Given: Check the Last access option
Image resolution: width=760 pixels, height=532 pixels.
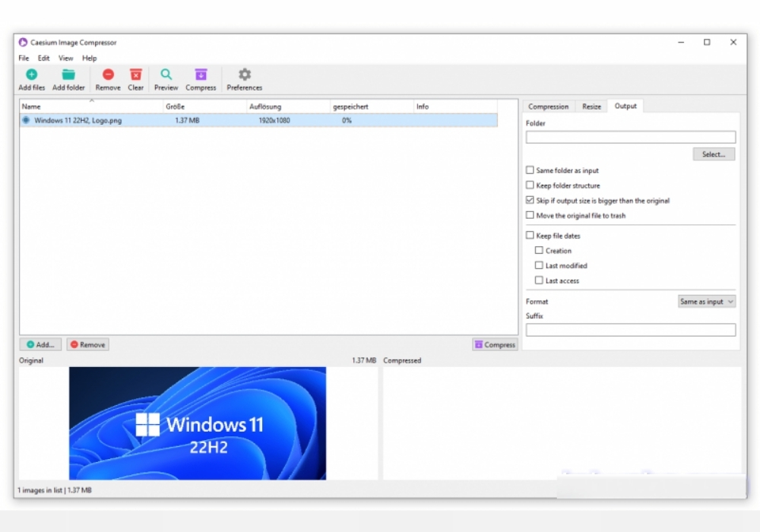Looking at the screenshot, I should click(x=539, y=280).
